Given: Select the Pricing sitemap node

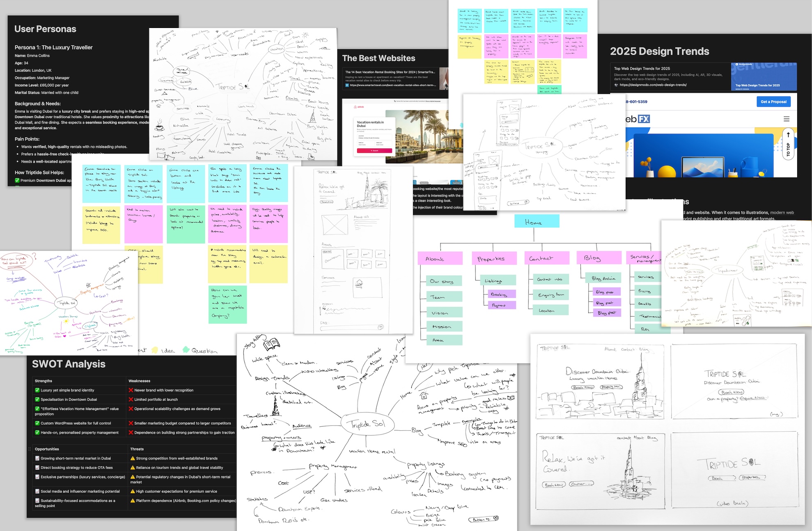Looking at the screenshot, I should [647, 290].
